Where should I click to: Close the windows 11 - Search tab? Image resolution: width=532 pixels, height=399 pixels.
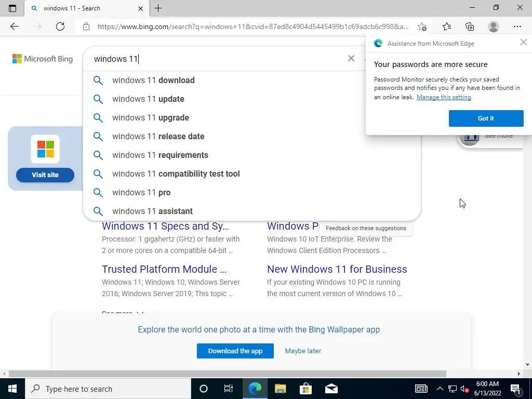click(x=140, y=8)
